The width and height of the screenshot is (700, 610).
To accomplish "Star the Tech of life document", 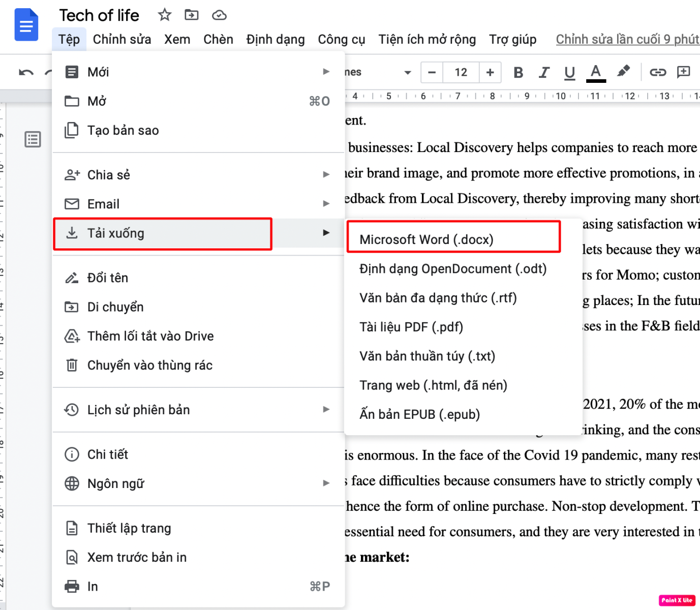I will click(164, 15).
